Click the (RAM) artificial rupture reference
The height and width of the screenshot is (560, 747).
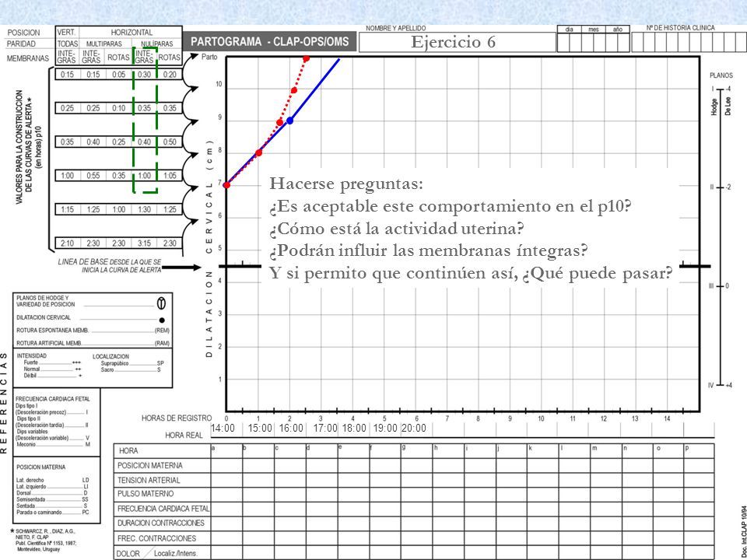pyautogui.click(x=162, y=343)
